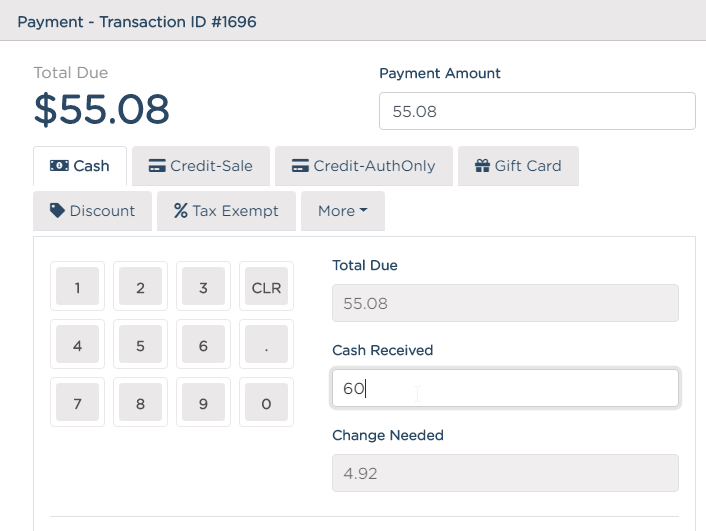Click the cash bill icon on Cash tab
Viewport: 706px width, 531px height.
(59, 166)
